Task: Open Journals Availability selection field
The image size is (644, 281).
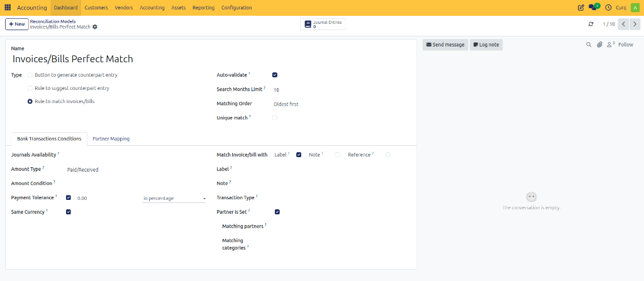Action: [x=136, y=155]
